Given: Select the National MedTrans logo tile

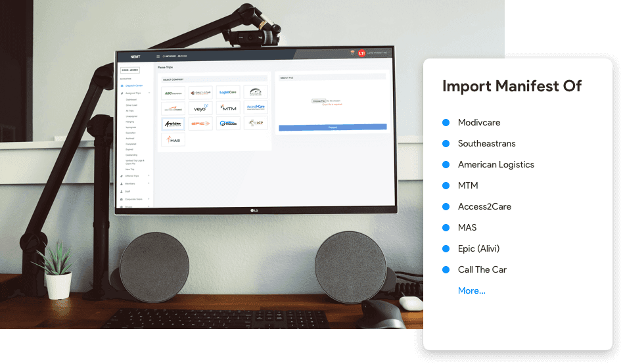Looking at the screenshot, I should pos(256,92).
